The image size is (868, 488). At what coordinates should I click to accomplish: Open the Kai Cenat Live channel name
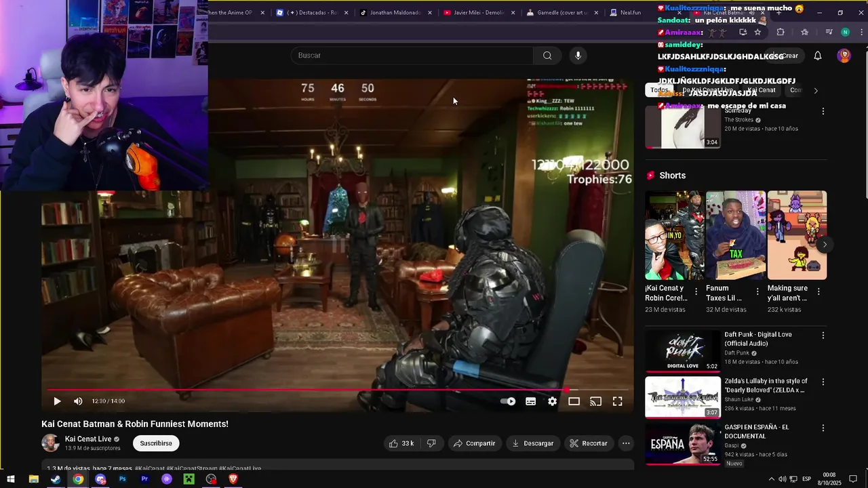click(x=88, y=439)
